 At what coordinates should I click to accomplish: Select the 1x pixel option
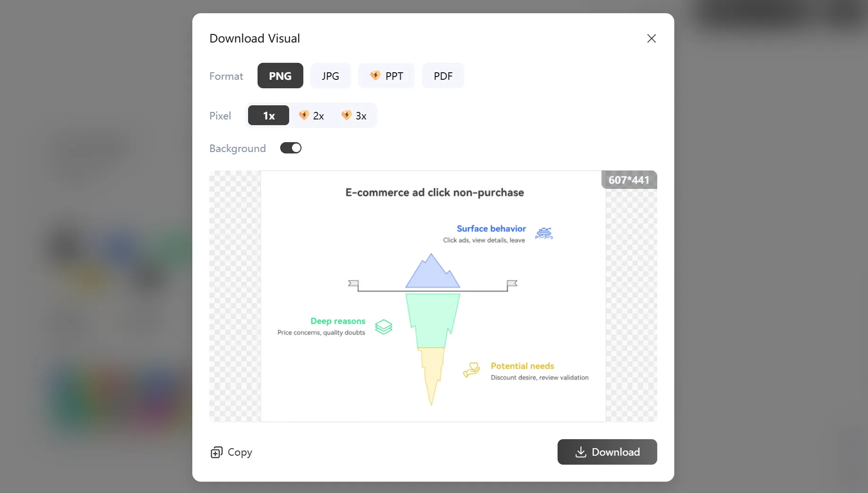tap(268, 116)
